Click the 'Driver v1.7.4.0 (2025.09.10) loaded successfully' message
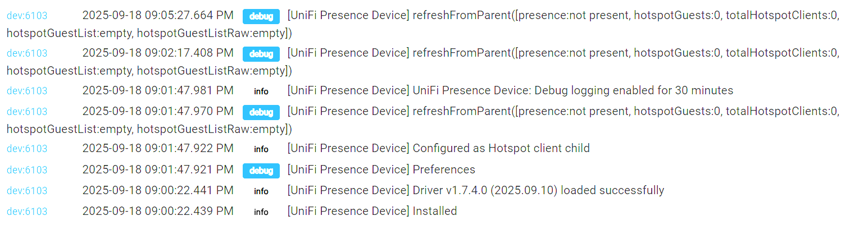 tap(538, 190)
